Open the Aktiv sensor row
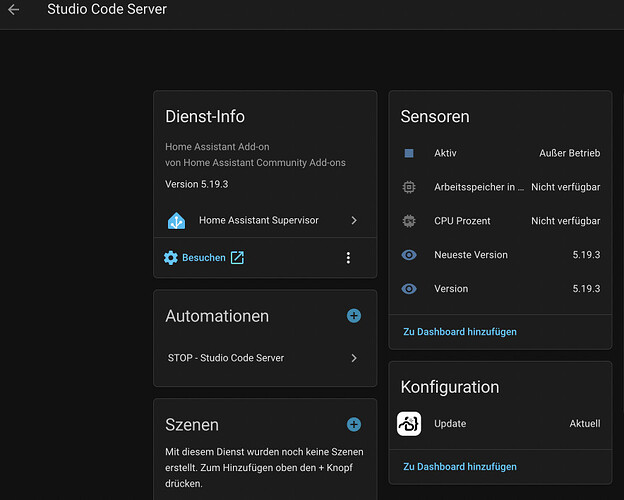624x500 pixels. click(x=500, y=153)
